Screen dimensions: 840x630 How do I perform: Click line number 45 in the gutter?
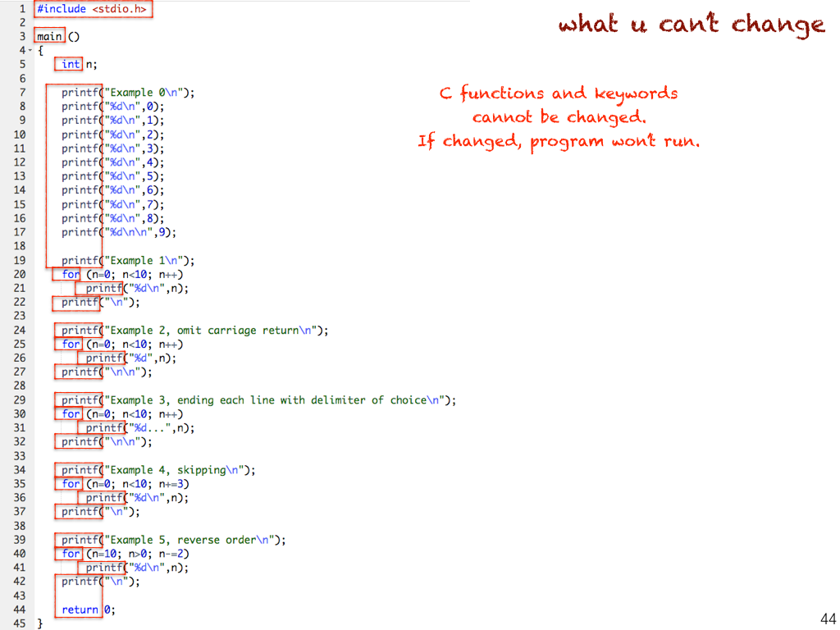21,623
